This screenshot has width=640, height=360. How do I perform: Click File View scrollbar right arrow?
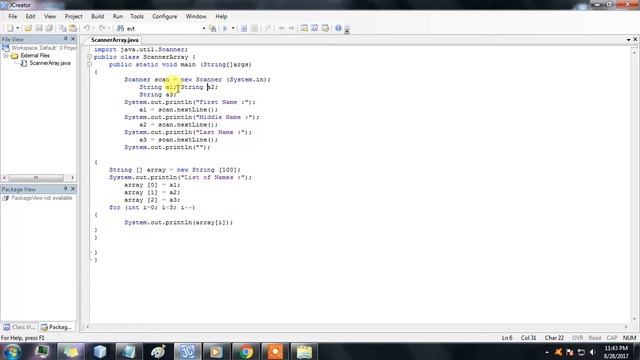73,178
